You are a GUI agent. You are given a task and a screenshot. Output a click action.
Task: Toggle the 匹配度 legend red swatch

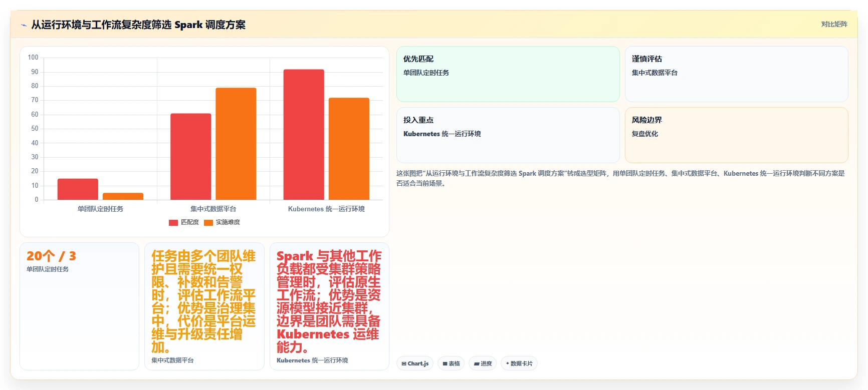[x=173, y=223]
